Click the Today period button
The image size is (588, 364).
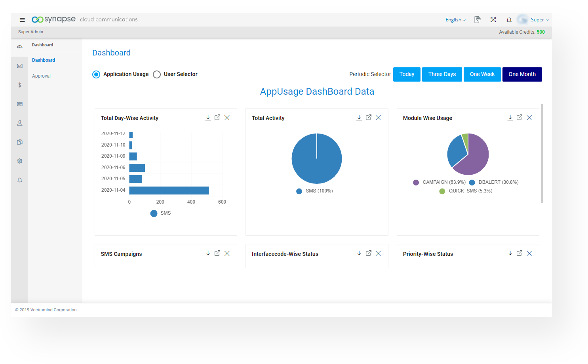tap(407, 74)
